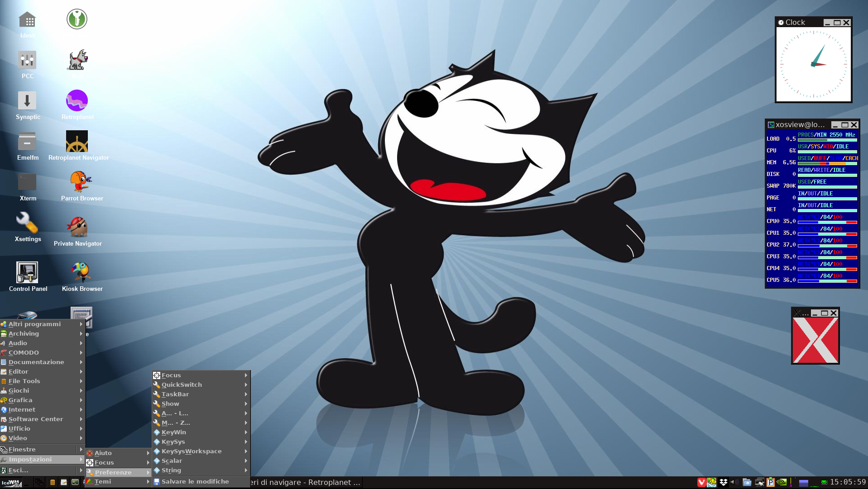Open the NVIDIA settings tray icon
Image resolution: width=868 pixels, height=489 pixels.
point(782,483)
